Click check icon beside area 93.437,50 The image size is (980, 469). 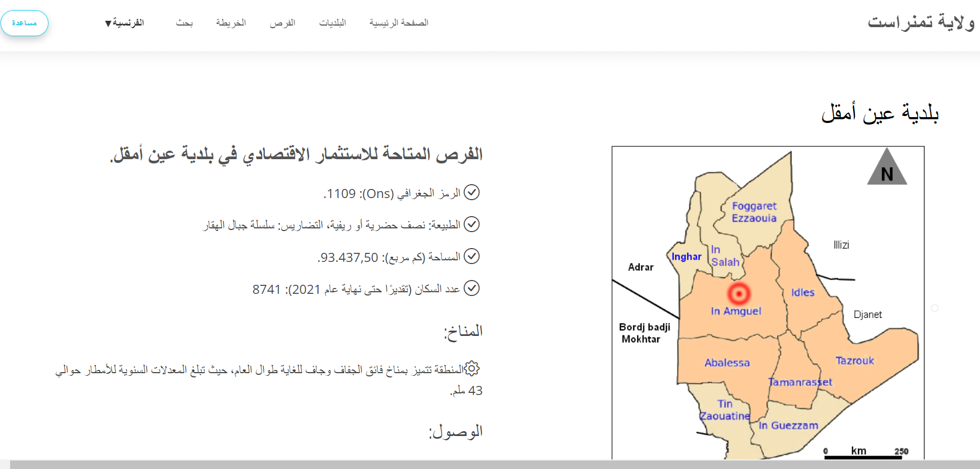(472, 257)
